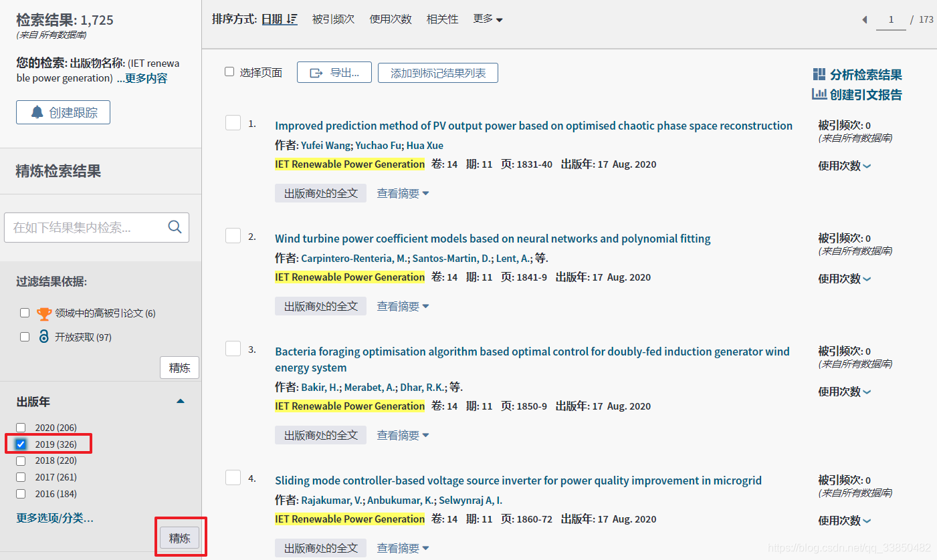Click author Yufei Wang

326,146
